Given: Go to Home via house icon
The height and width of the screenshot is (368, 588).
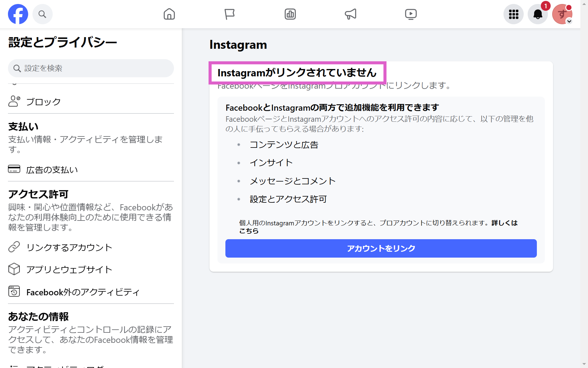Looking at the screenshot, I should click(169, 14).
